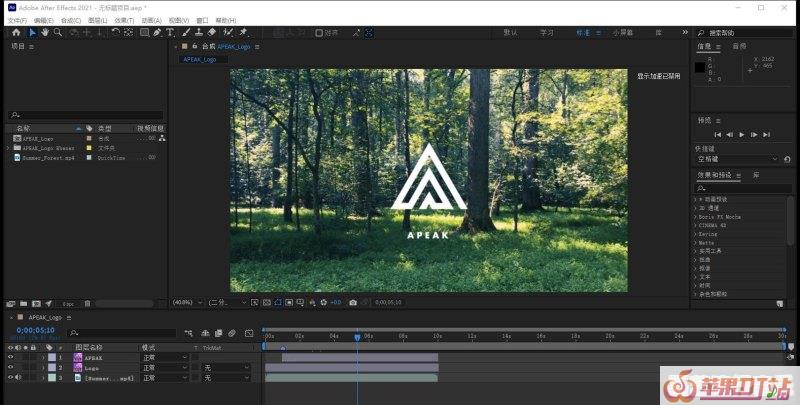The image size is (800, 405).
Task: Select the Selection arrow tool
Action: coord(32,32)
